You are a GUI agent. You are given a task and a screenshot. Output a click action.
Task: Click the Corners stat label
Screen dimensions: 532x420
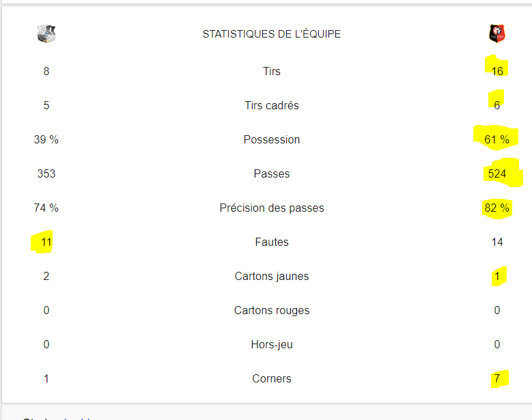271,378
